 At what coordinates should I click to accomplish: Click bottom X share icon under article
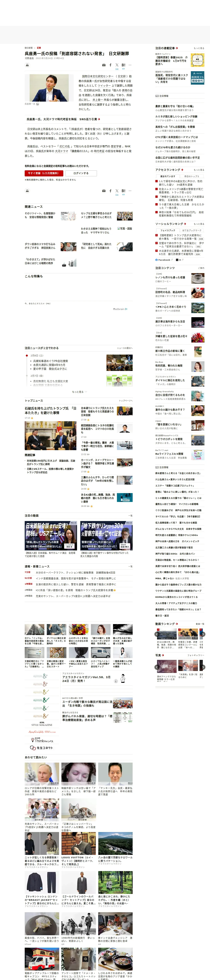point(117,191)
